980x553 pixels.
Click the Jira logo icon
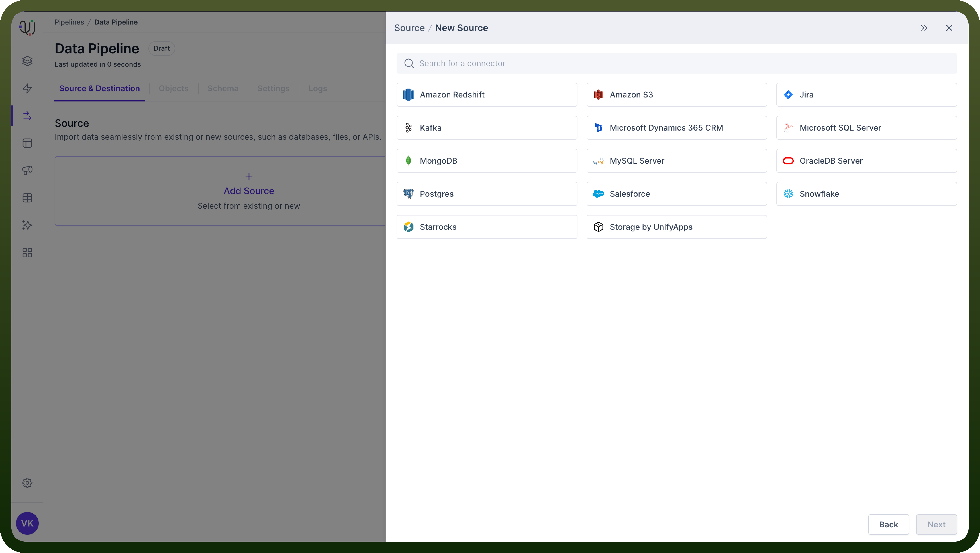[788, 95]
